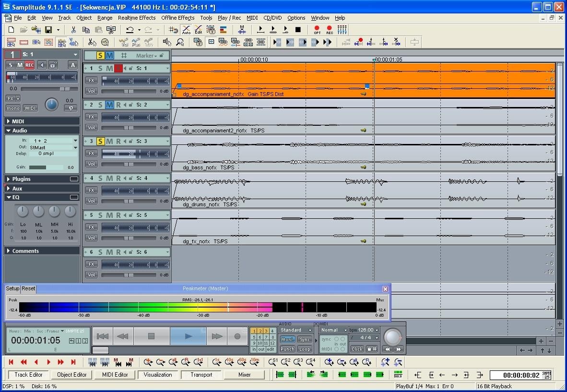Solo track 4 using its S button
This screenshot has height=392, width=567.
tap(100, 178)
